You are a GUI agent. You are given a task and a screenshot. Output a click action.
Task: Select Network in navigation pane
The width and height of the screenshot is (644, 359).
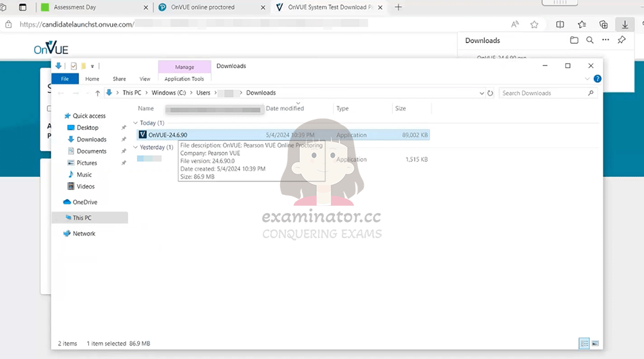[x=84, y=234]
